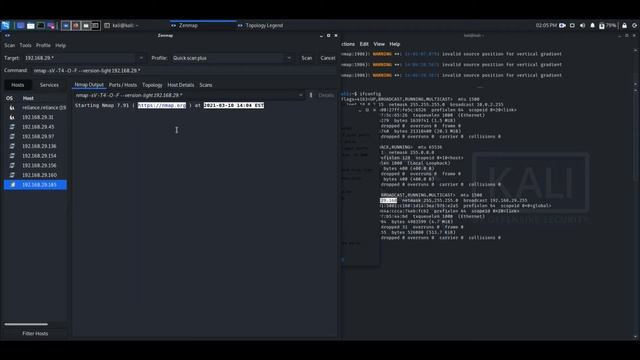The width and height of the screenshot is (640, 360).
Task: Open the Help menu in the terminal window
Action: click(x=395, y=44)
